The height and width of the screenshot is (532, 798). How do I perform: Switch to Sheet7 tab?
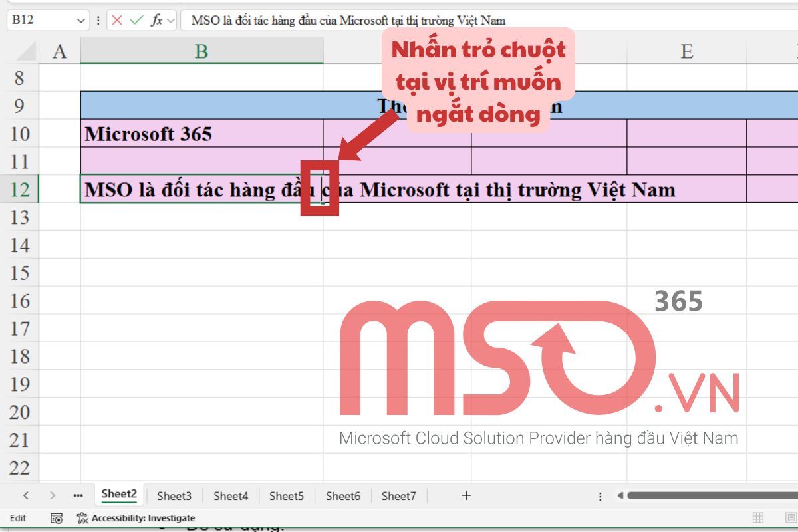click(399, 495)
